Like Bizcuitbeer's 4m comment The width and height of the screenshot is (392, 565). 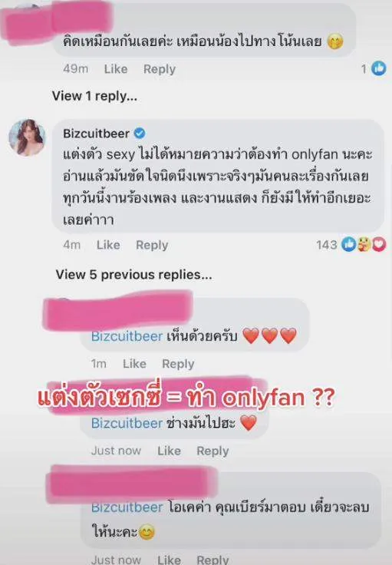(108, 245)
